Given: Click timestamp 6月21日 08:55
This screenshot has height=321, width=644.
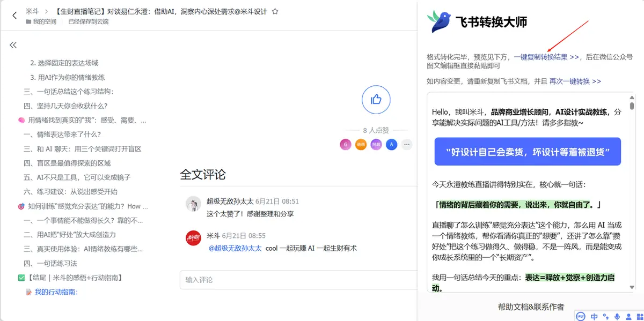Looking at the screenshot, I should [244, 236].
